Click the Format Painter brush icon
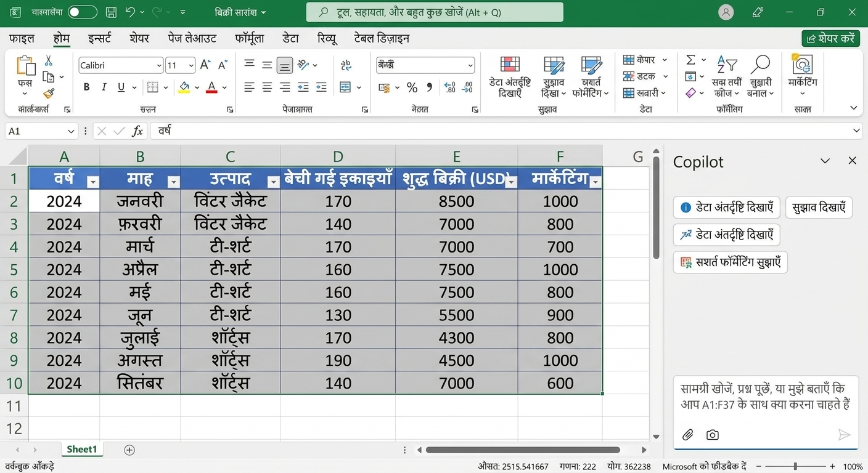The image size is (868, 473). tap(48, 94)
